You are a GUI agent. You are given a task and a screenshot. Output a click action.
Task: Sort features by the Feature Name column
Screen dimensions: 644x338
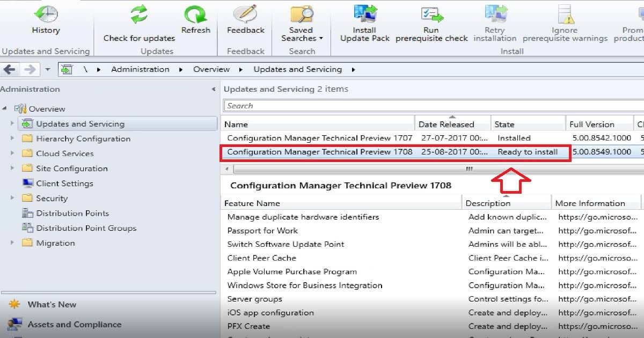tap(342, 203)
